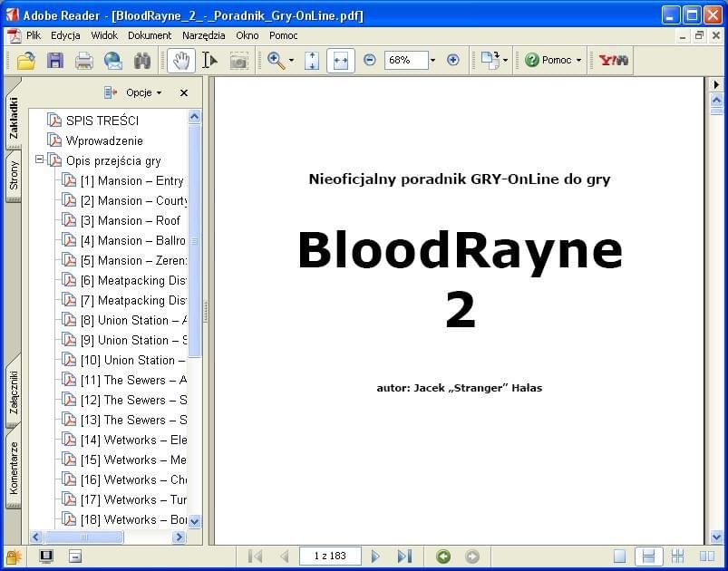This screenshot has height=571, width=728.
Task: Switch to Continuous Facing layout
Action: 678,556
